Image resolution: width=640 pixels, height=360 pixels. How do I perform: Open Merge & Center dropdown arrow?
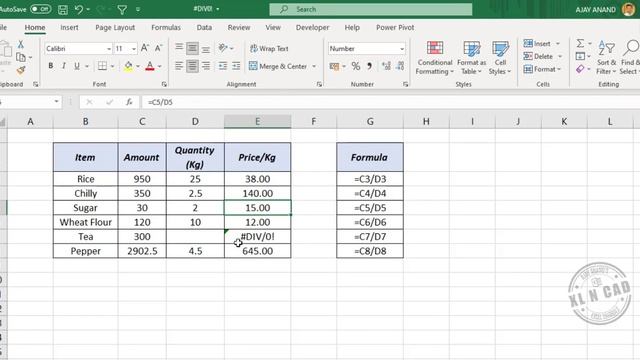314,66
